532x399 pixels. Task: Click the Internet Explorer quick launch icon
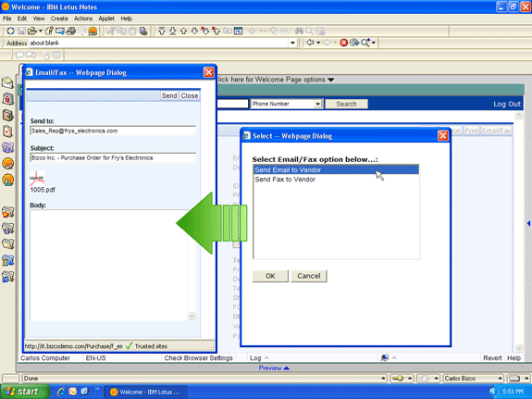pos(61,392)
